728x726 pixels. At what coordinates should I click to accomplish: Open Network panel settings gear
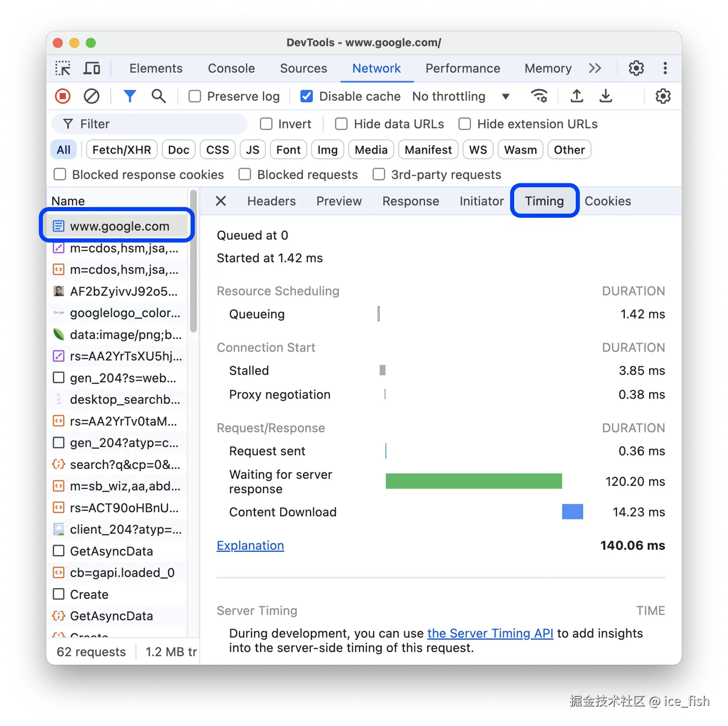tap(663, 96)
